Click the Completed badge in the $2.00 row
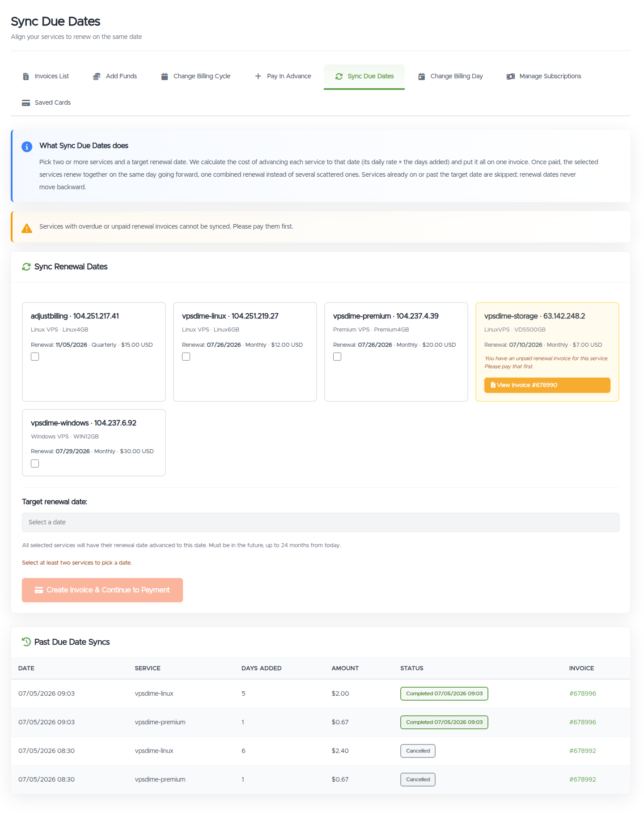This screenshot has width=644, height=825. (x=444, y=694)
